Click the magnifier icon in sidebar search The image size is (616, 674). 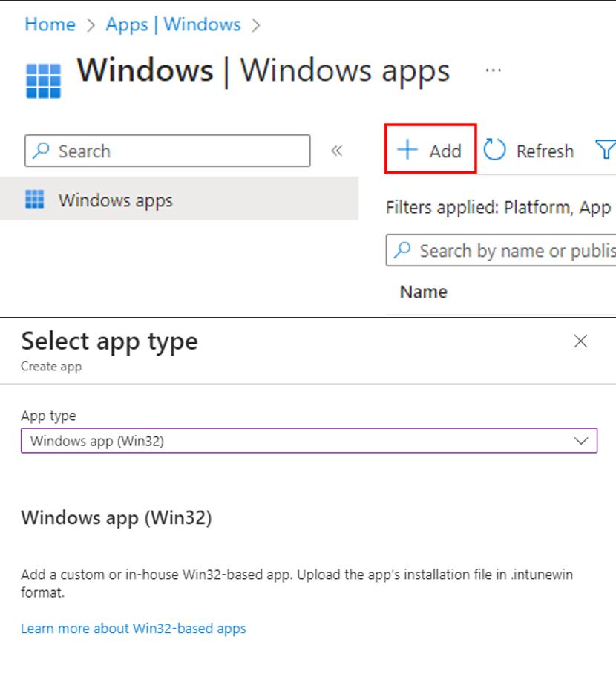(42, 151)
